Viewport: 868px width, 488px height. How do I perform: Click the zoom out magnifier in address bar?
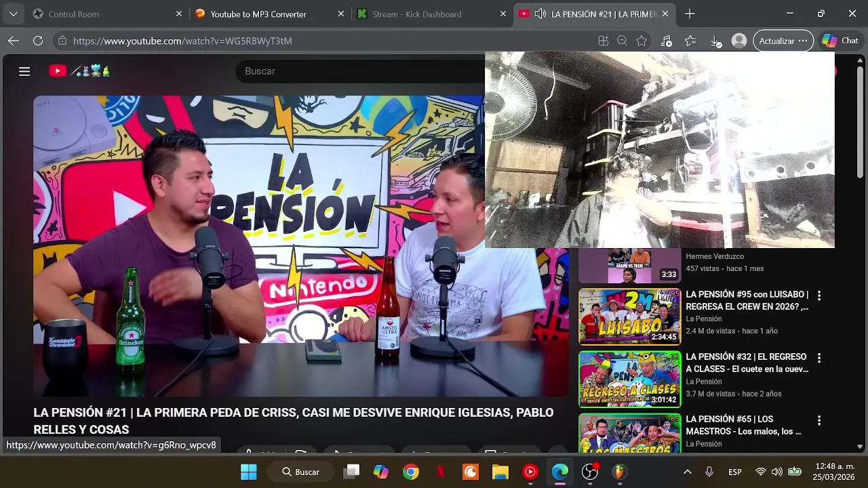(x=622, y=41)
